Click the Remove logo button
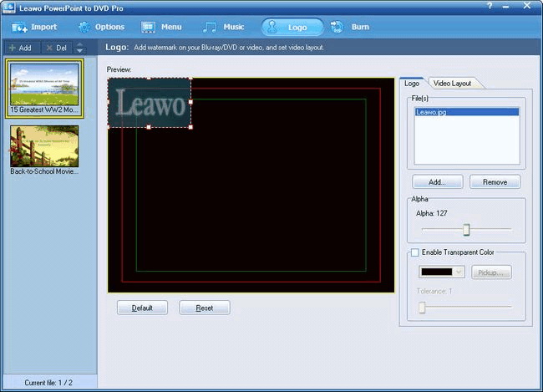Viewport: 543px width, 392px height. 495,181
